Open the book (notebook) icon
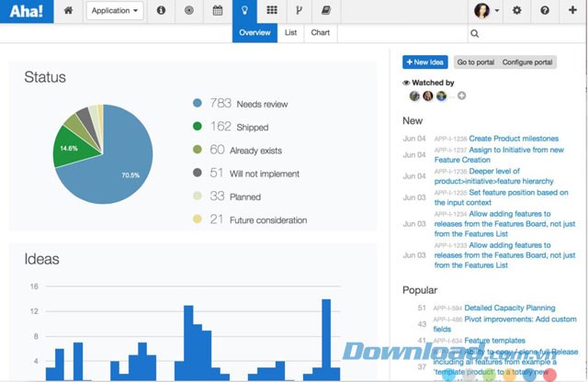Image resolution: width=588 pixels, height=382 pixels. point(325,11)
